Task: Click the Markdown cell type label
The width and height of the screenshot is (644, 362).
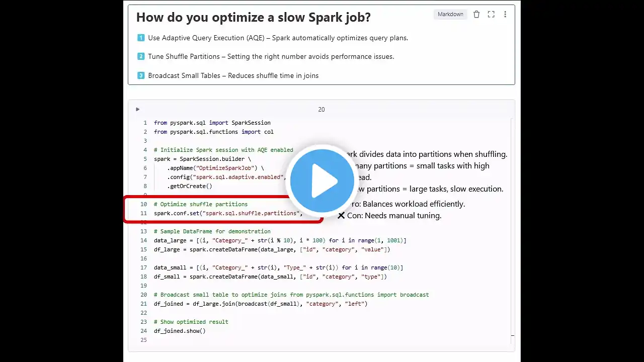Action: click(450, 14)
